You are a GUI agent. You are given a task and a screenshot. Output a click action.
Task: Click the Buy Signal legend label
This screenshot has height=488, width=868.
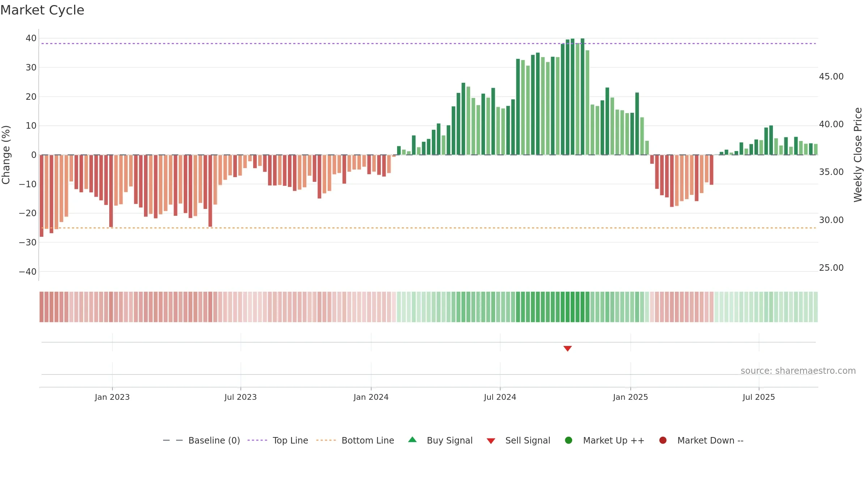[x=450, y=440]
